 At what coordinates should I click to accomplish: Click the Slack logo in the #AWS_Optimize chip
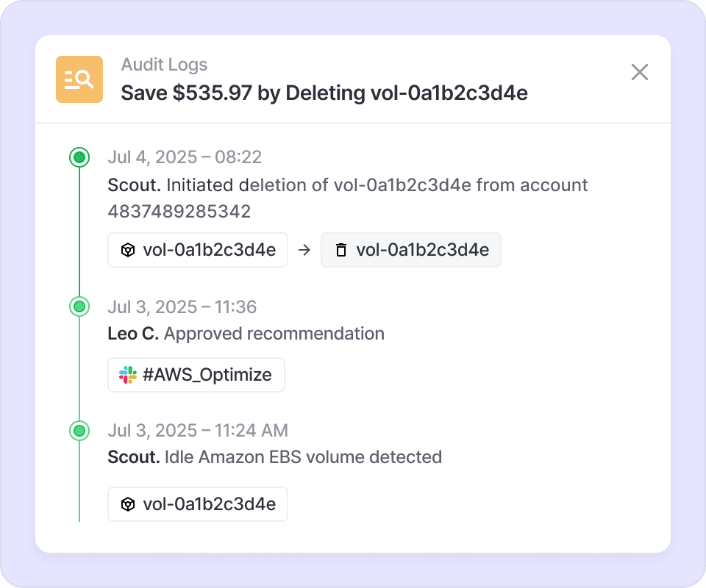point(128,375)
